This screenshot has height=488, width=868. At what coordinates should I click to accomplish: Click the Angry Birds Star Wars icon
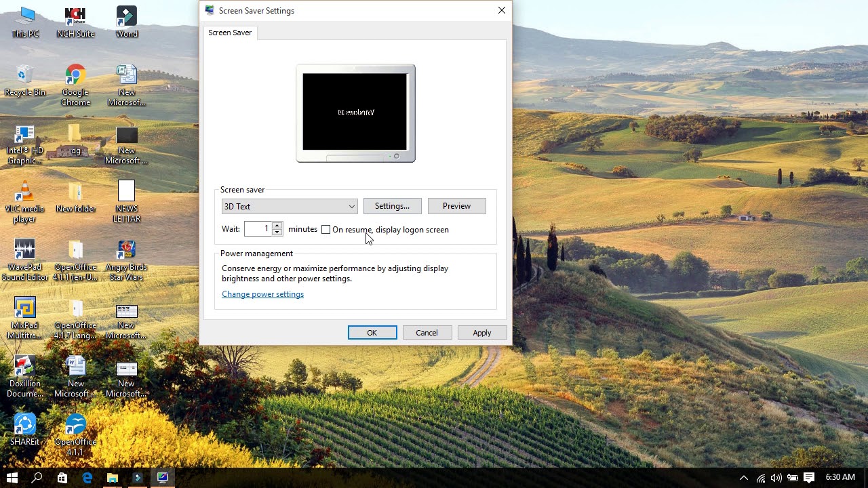(x=126, y=260)
